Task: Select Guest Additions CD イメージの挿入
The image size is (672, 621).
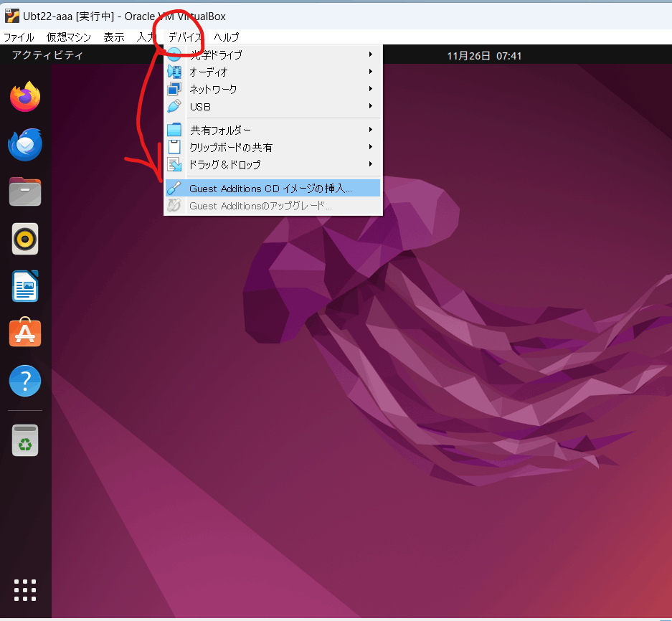Action: tap(273, 188)
